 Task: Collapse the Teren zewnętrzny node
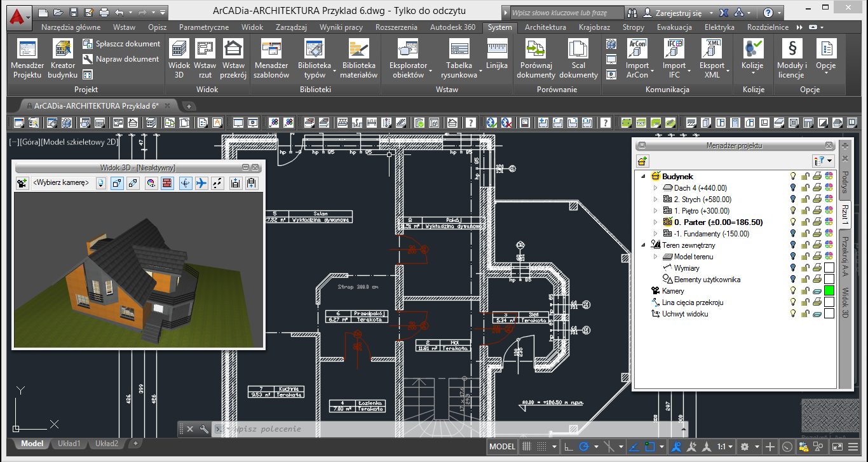643,245
